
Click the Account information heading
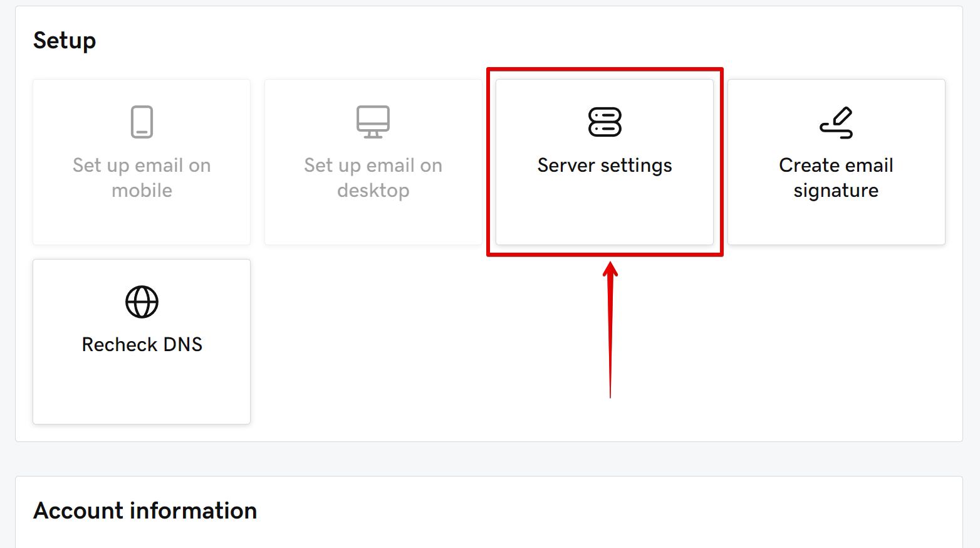point(145,510)
